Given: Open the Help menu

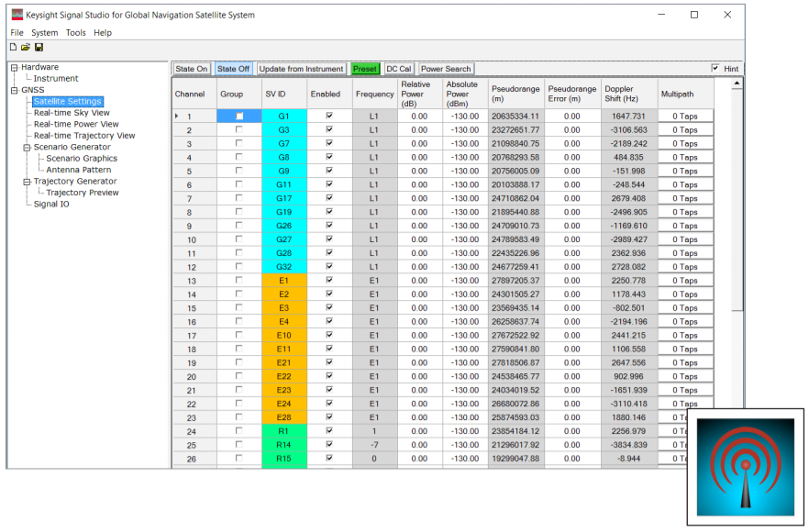Looking at the screenshot, I should coord(103,32).
